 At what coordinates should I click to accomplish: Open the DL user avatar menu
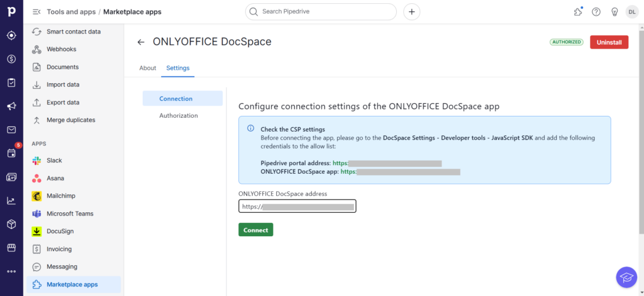pyautogui.click(x=632, y=12)
